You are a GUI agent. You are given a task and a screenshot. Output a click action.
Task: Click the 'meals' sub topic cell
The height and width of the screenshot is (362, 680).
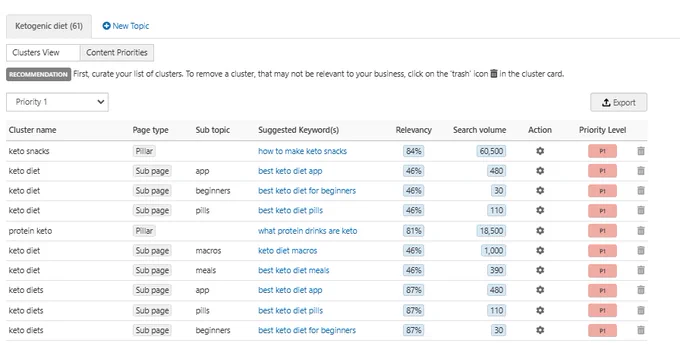pos(206,270)
